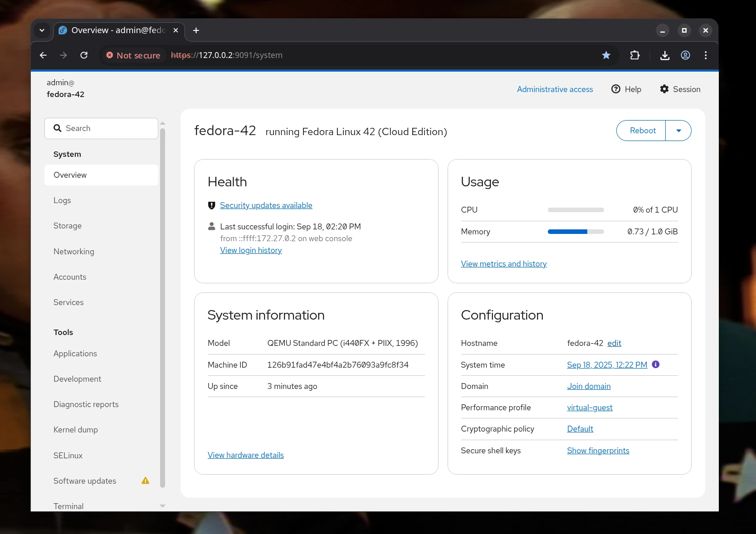Click the Not secure badge in address bar
Viewport: 756px width, 534px height.
133,55
